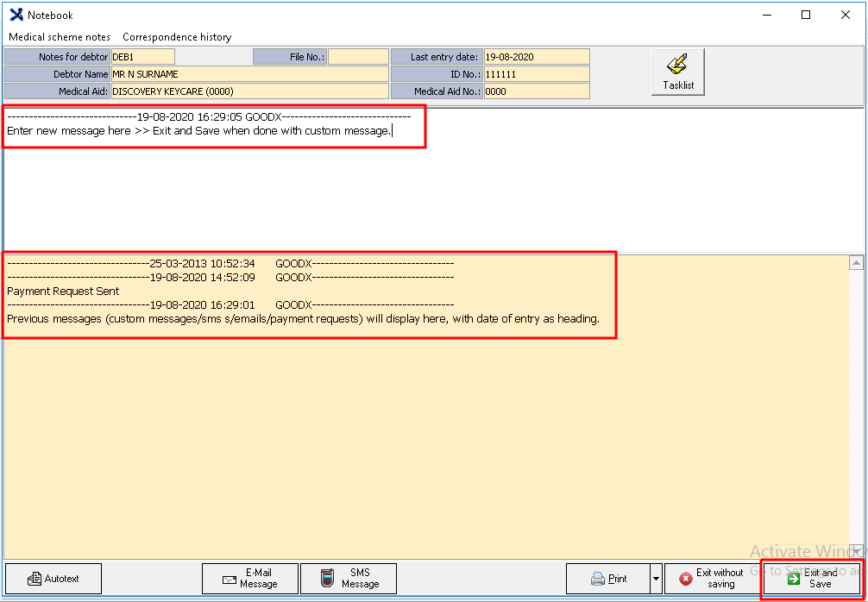Click the history scrollbar up arrow

coord(856,263)
